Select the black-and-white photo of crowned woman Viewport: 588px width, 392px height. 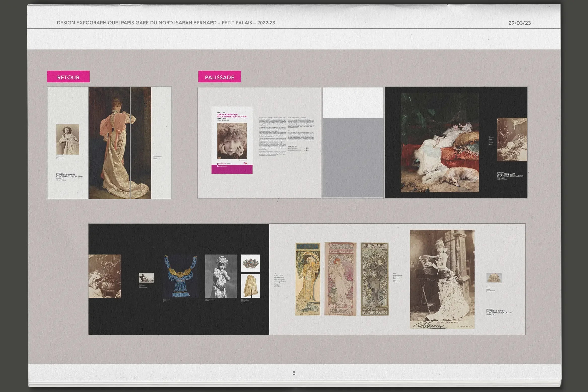(221, 276)
